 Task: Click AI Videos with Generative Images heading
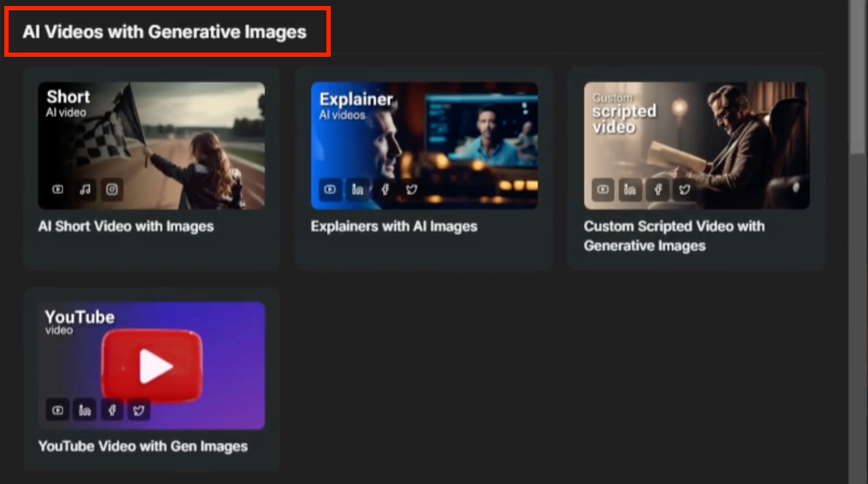[164, 32]
